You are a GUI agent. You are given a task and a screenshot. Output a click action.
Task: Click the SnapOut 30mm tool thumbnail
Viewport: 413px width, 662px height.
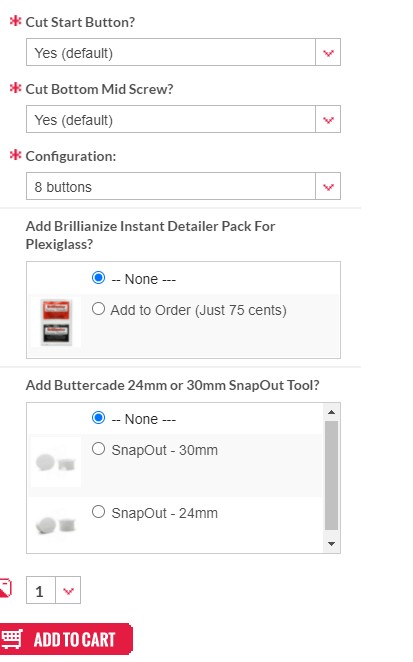tap(56, 462)
